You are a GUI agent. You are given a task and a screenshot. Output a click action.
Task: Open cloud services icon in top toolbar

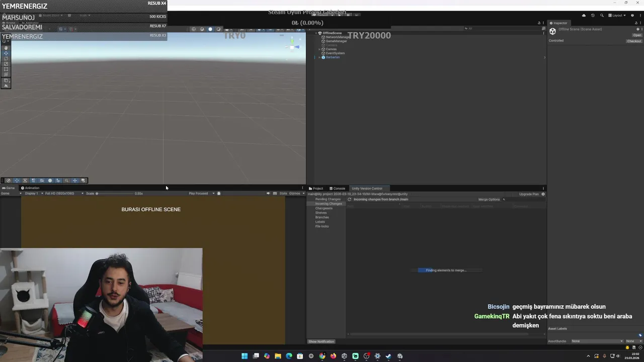[584, 16]
